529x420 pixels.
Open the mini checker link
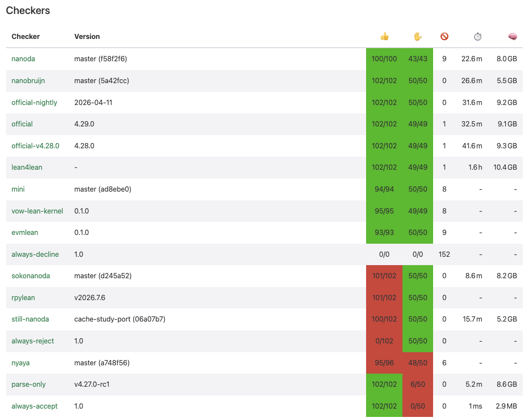(x=18, y=189)
